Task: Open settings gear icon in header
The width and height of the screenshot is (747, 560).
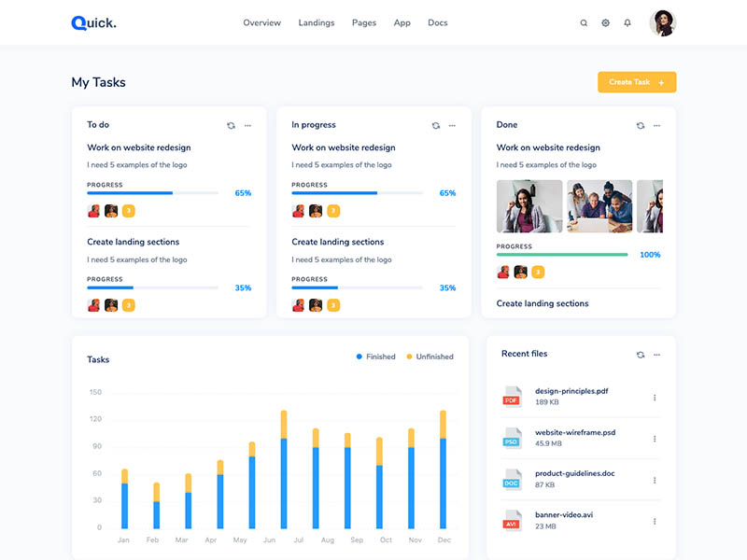Action: point(605,23)
